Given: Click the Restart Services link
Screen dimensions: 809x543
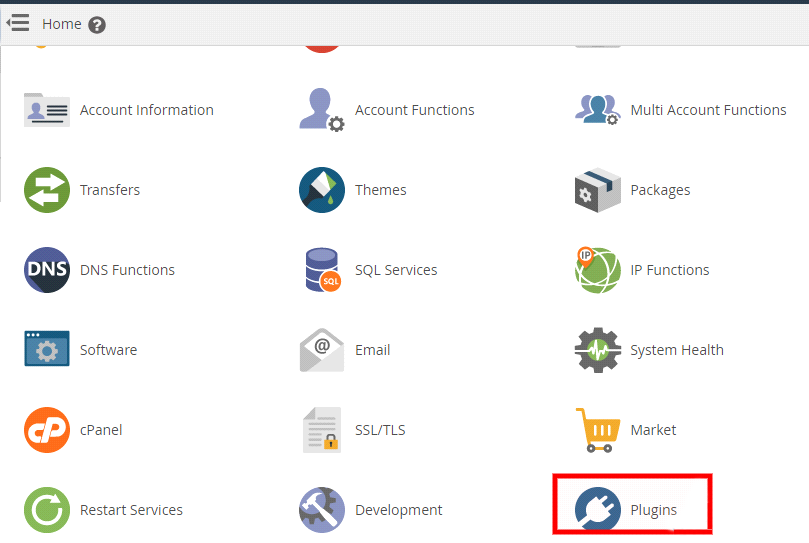Looking at the screenshot, I should click(x=131, y=510).
